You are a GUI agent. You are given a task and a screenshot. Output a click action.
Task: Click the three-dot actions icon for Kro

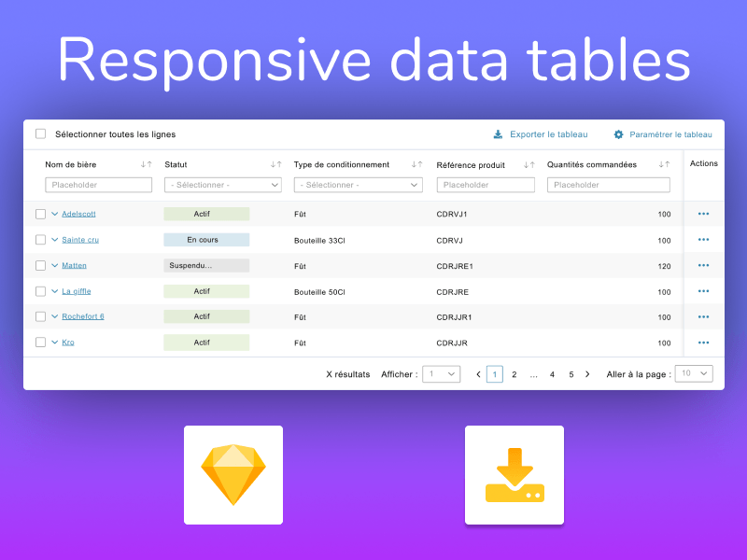[x=703, y=343]
